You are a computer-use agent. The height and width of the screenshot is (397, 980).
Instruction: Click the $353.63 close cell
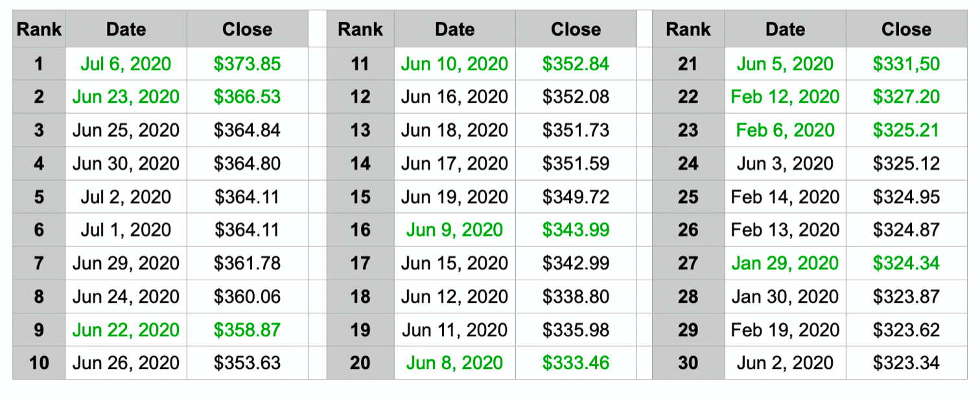coord(248,363)
